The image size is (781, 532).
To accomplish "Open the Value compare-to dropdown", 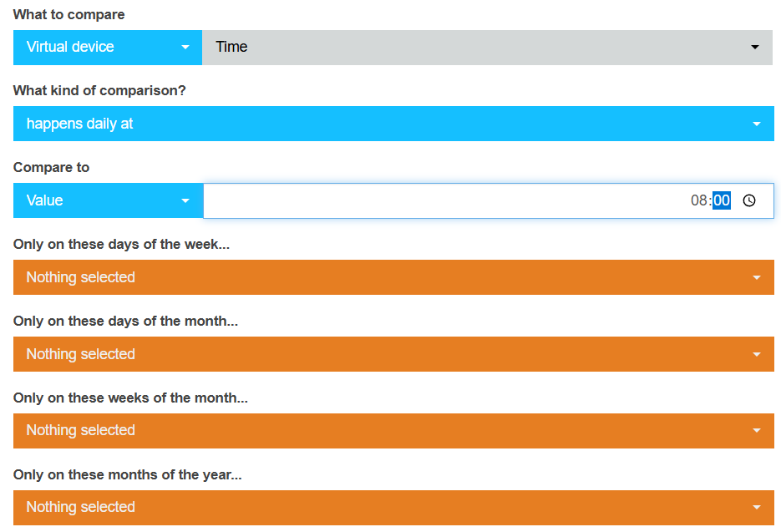I will pos(92,200).
